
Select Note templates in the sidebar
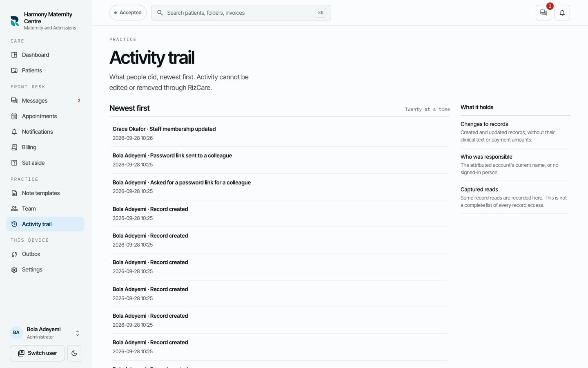point(45,193)
